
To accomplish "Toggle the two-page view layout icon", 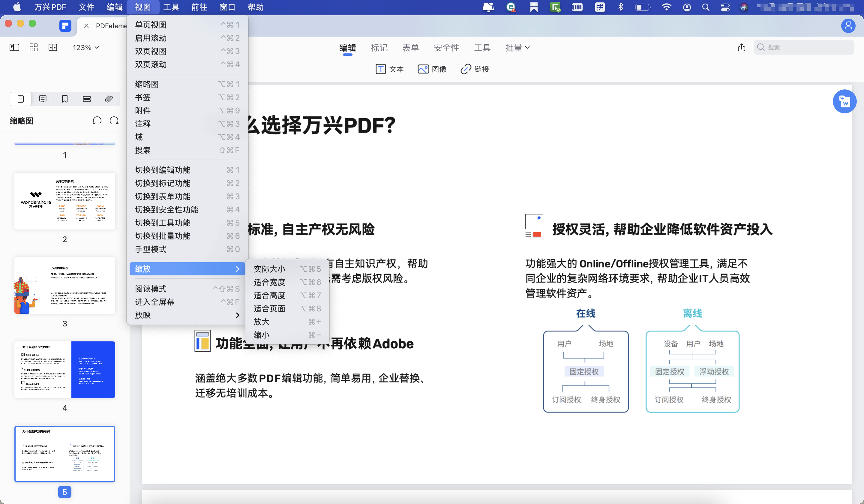I will click(52, 47).
